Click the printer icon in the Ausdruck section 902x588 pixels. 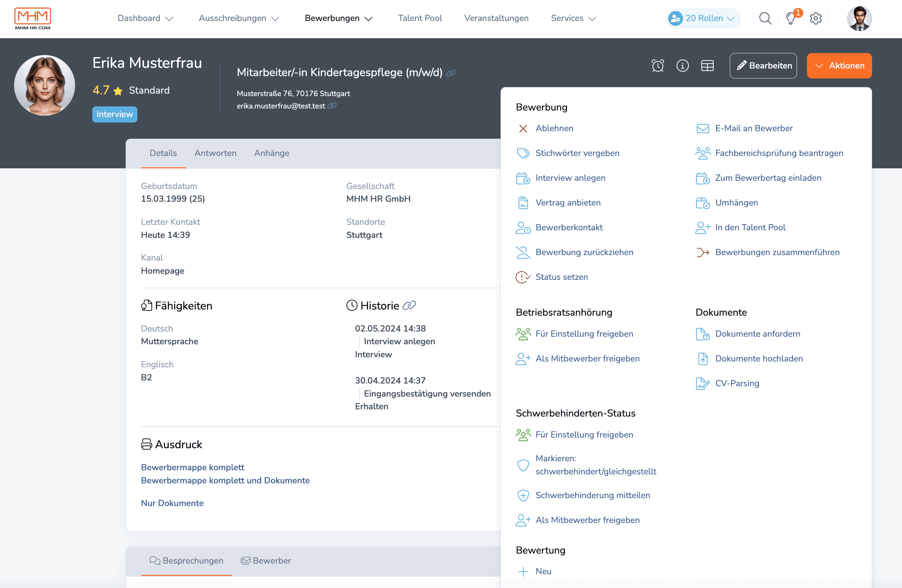pos(146,444)
